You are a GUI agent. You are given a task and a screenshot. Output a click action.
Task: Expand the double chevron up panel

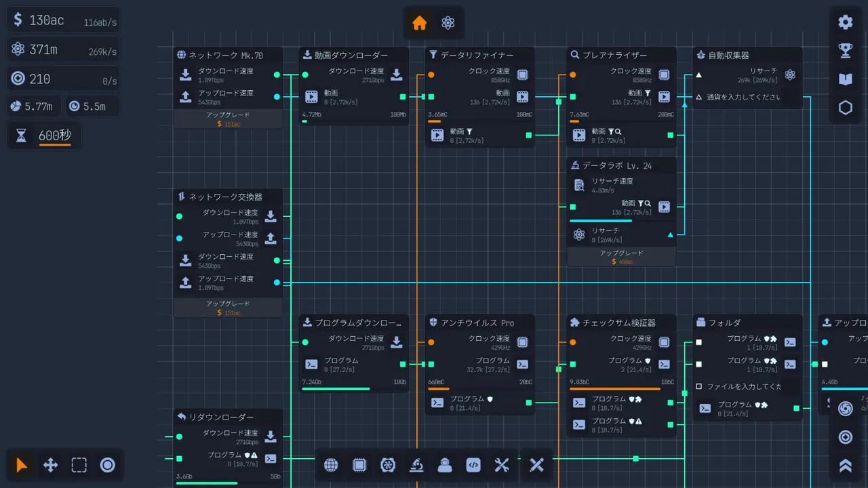tap(845, 466)
